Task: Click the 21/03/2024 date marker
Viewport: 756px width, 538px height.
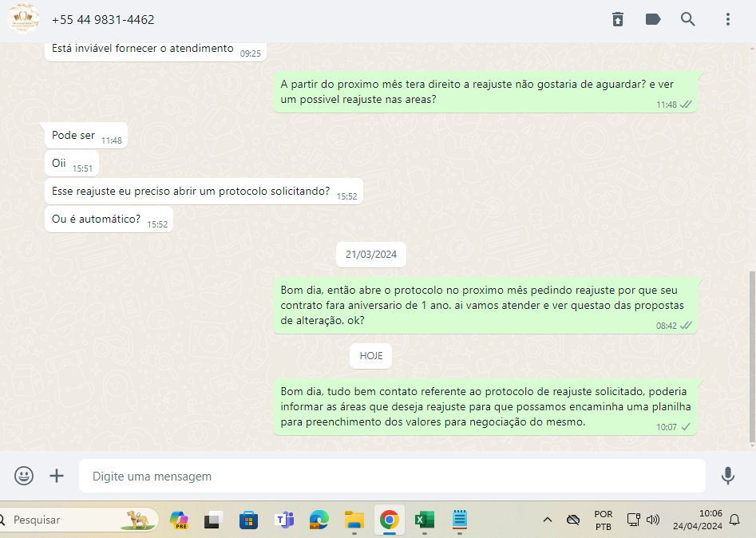Action: (x=370, y=255)
